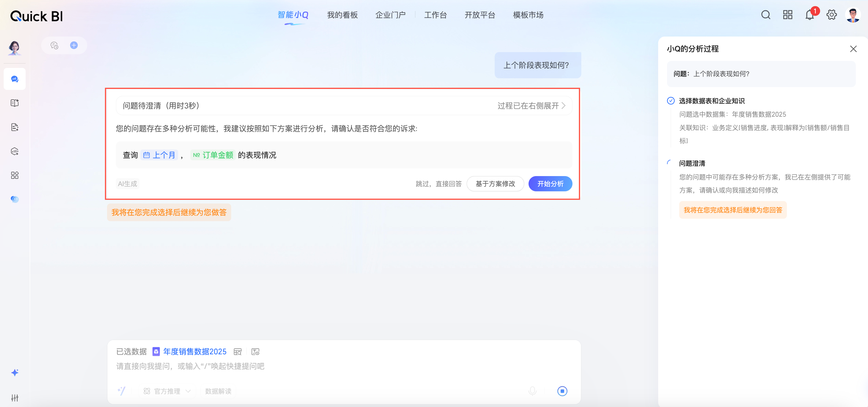Viewport: 868px width, 407px height.
Task: Click the four-squares grid icon in header
Action: pos(787,15)
